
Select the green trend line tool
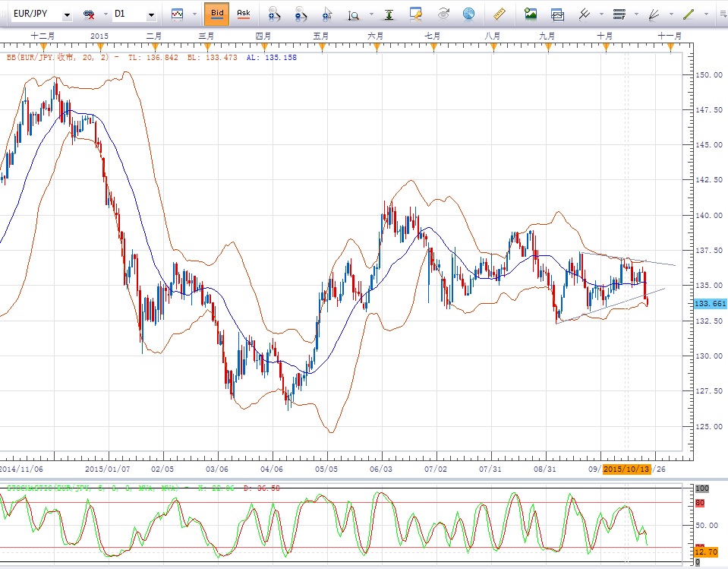pyautogui.click(x=689, y=14)
